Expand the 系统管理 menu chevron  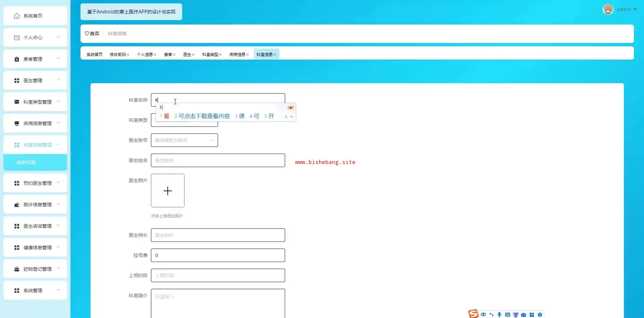pyautogui.click(x=58, y=290)
